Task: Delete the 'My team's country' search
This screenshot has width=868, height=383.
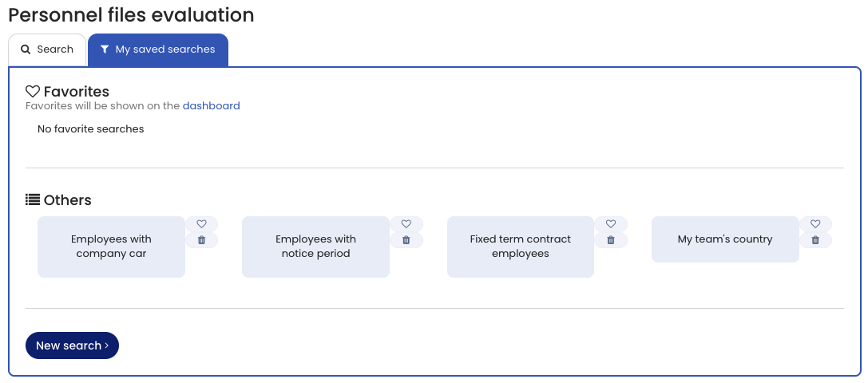Action: tap(815, 240)
